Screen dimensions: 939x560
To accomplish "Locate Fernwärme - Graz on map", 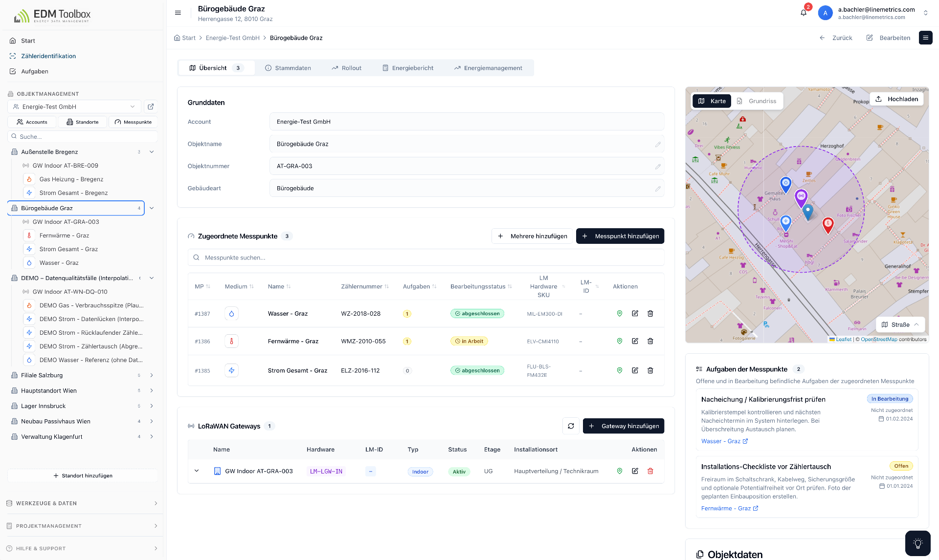I will 619,341.
